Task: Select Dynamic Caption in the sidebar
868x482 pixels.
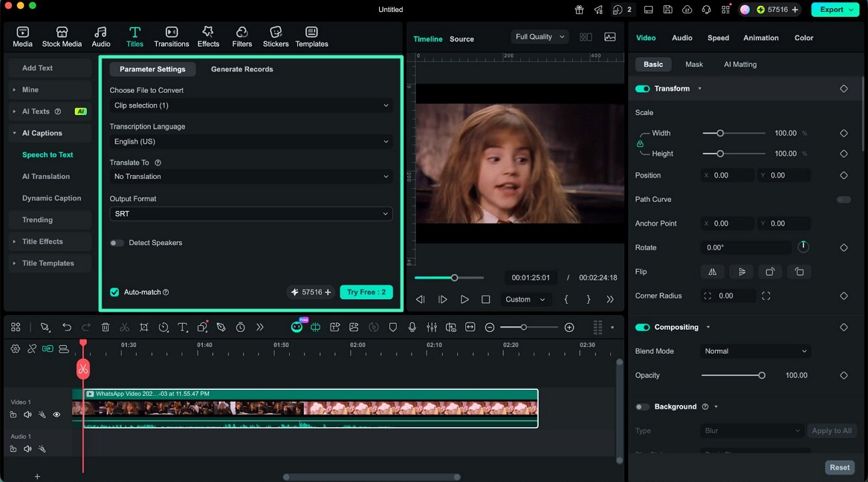Action: click(51, 198)
